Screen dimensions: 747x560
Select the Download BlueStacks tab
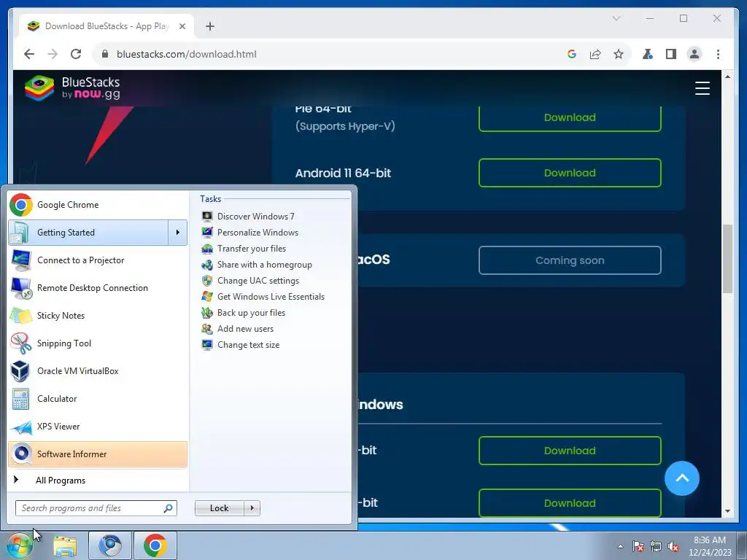coord(107,26)
